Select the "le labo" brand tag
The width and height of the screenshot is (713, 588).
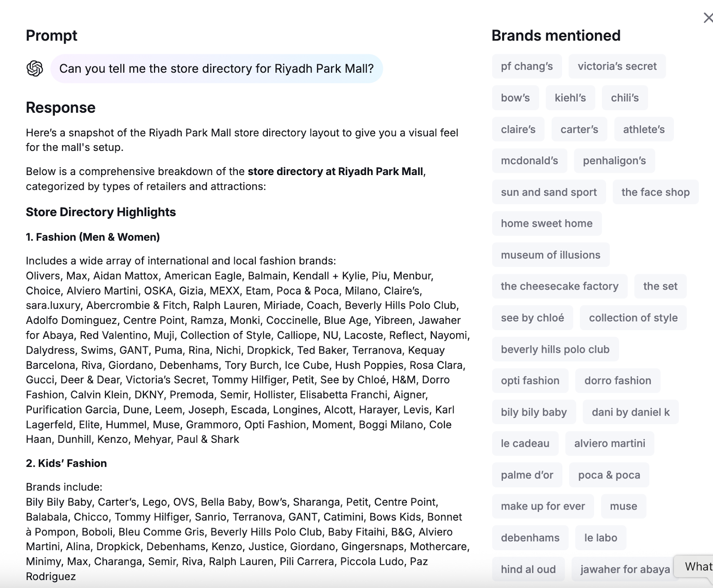coord(600,538)
